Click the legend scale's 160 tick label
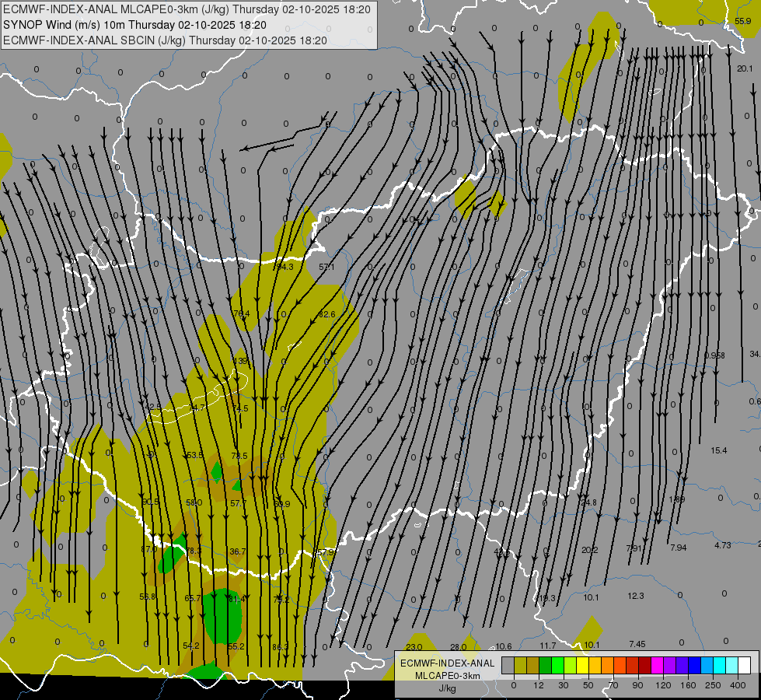Viewport: 761px width, 700px height. pos(688,685)
